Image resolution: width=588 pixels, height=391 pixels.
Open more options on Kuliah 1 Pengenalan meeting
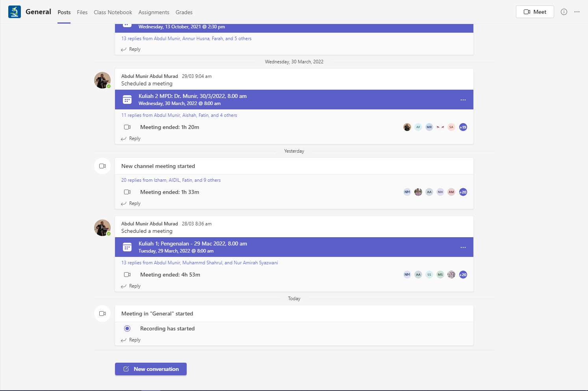pyautogui.click(x=463, y=247)
